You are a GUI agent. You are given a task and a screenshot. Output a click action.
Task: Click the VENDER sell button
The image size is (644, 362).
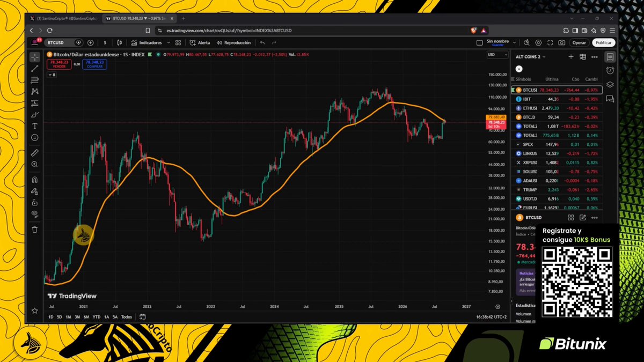[58, 64]
